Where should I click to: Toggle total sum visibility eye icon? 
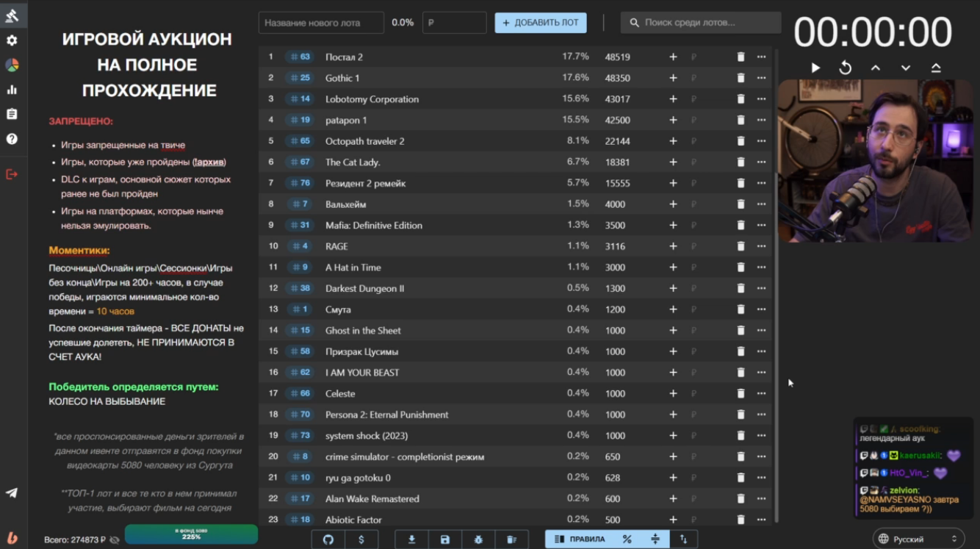[115, 539]
